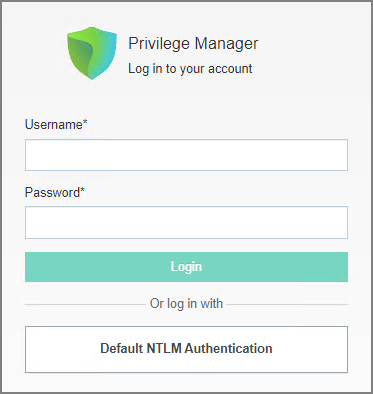Focus the Password input field
The height and width of the screenshot is (394, 373).
(x=186, y=222)
